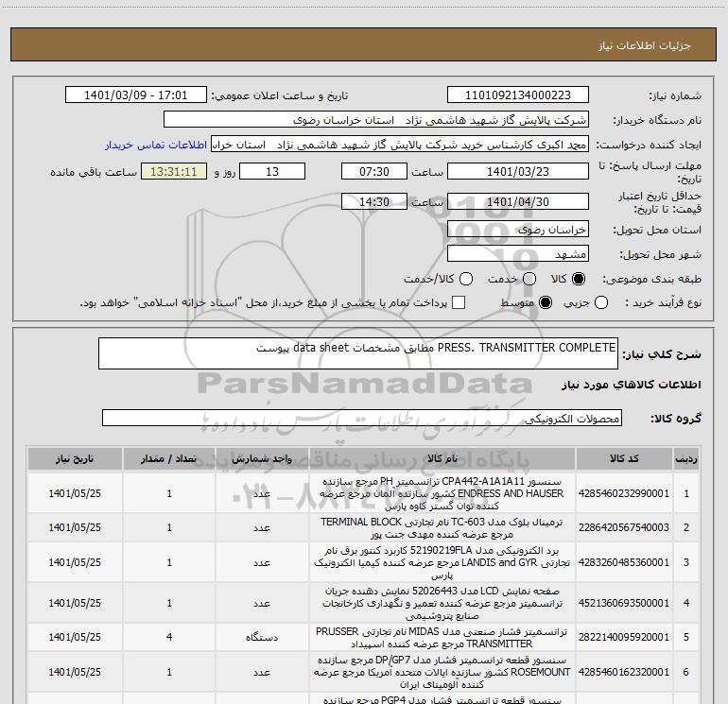Select the متوسط purchase type radio
The image size is (728, 704).
pyautogui.click(x=544, y=303)
